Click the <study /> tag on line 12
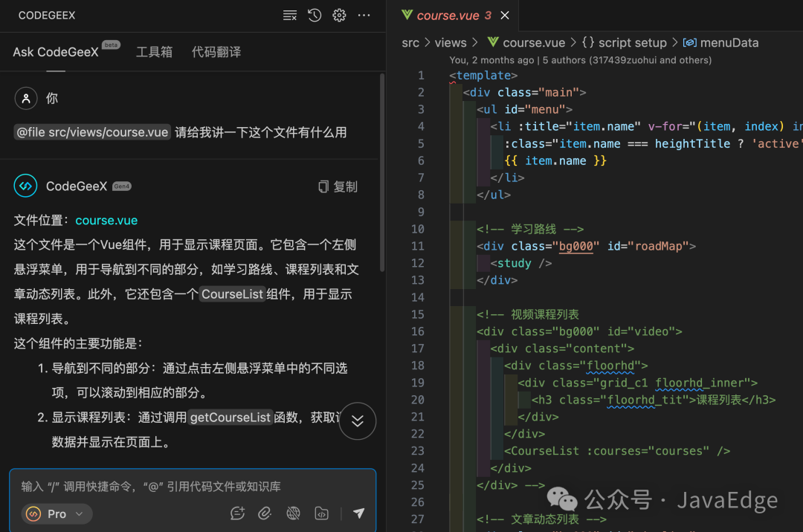The image size is (803, 532). [x=520, y=264]
